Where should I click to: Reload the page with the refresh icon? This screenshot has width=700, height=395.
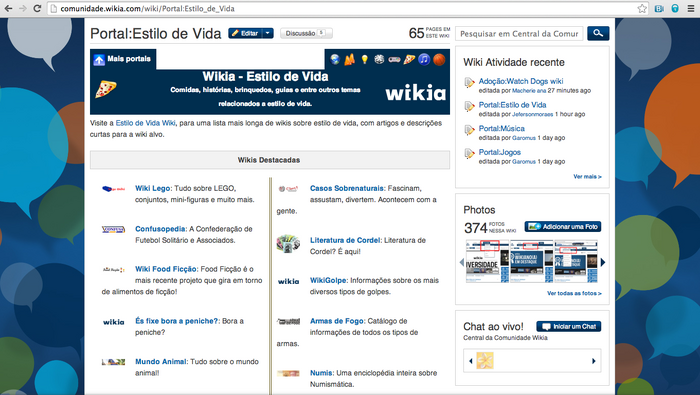(x=38, y=8)
